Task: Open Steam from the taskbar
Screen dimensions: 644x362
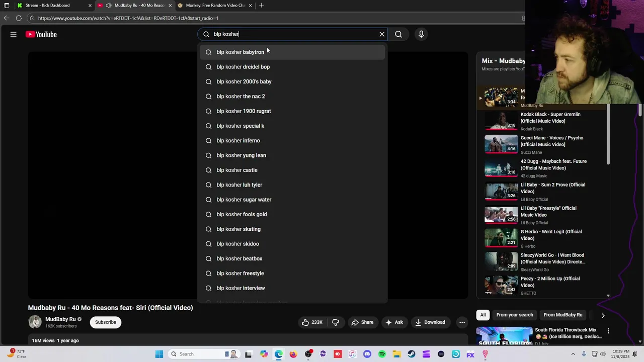Action: click(412, 354)
